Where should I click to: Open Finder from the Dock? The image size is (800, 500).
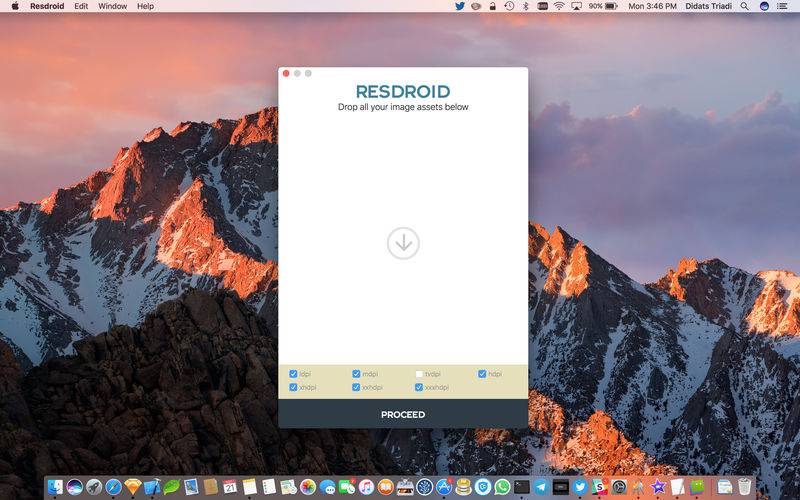55,487
